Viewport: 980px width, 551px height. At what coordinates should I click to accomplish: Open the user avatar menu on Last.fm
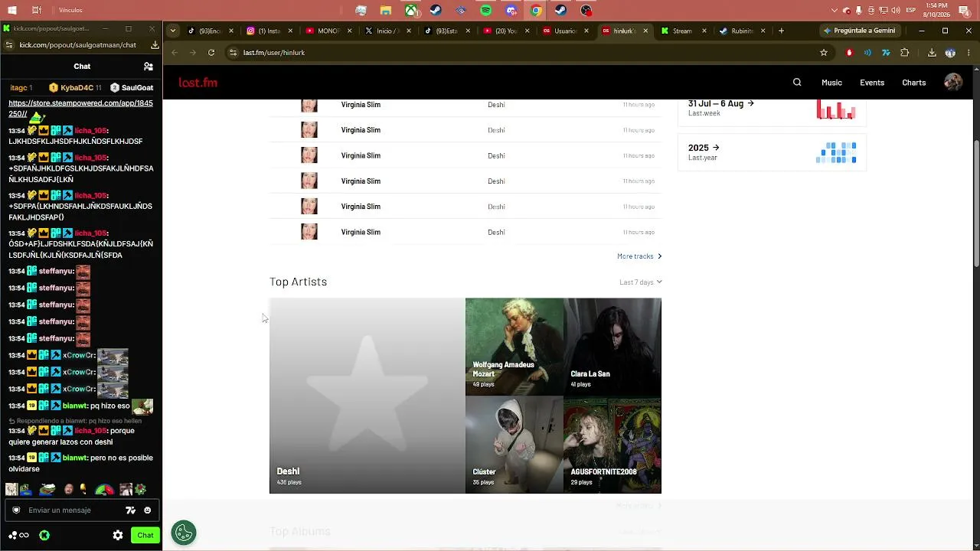coord(953,83)
